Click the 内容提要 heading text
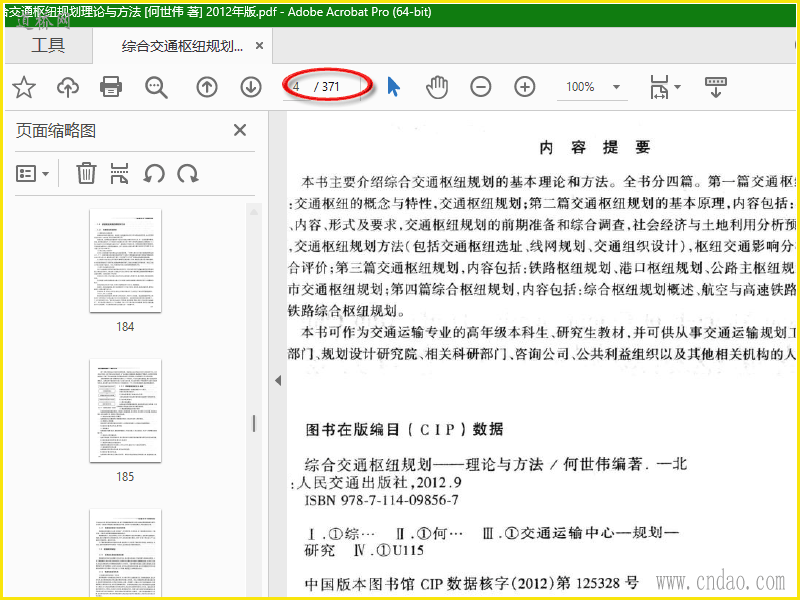800x600 pixels. click(594, 147)
